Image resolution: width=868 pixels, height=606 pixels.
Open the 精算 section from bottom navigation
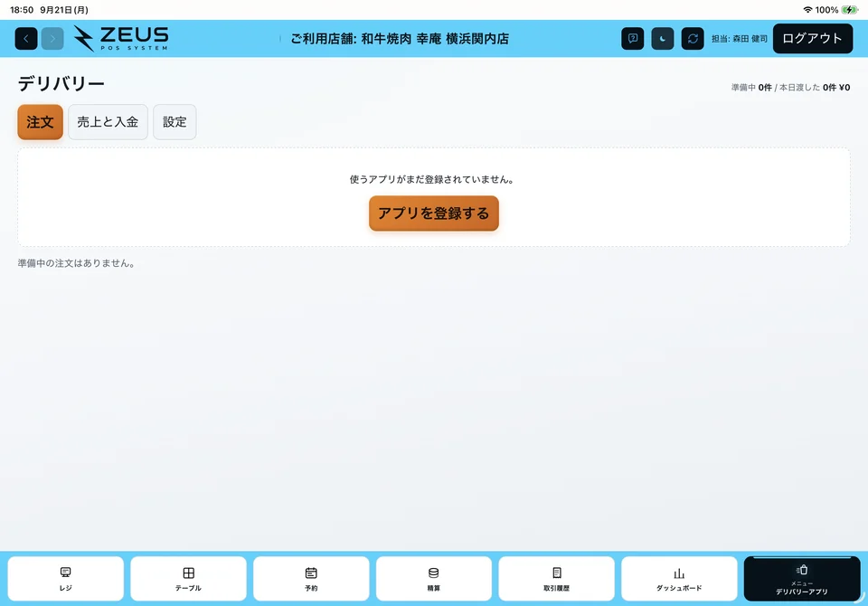434,578
